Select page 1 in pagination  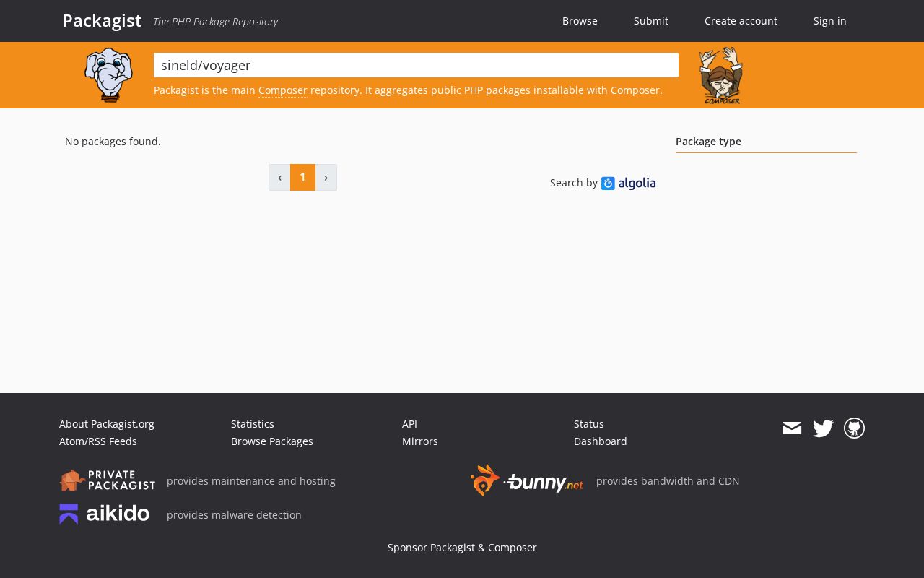tap(302, 177)
